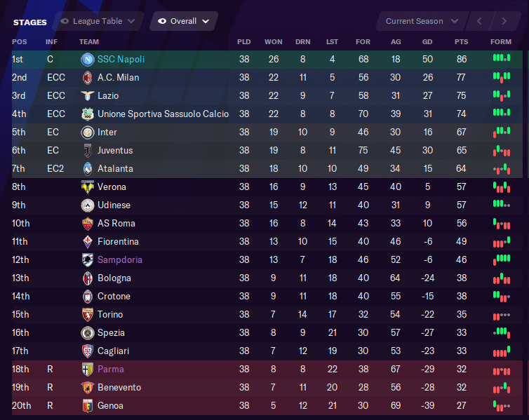Toggle the eye icon beside Overall
This screenshot has height=420, width=529.
click(162, 21)
